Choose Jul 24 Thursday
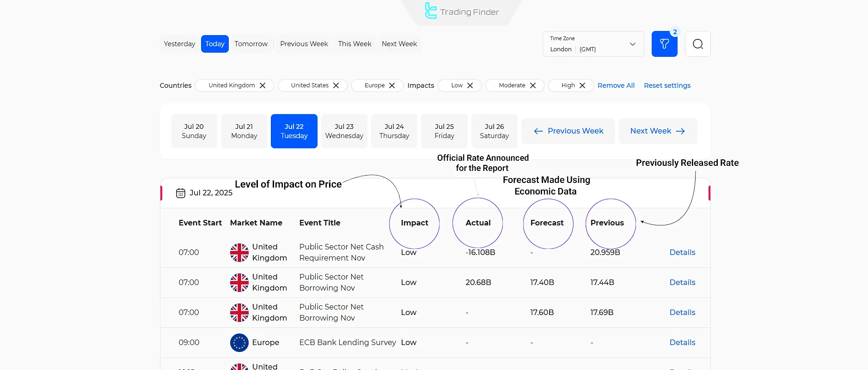The width and height of the screenshot is (868, 370). click(394, 131)
